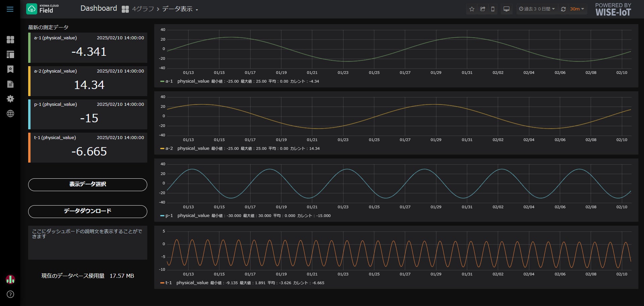Open the hamburger sidebar menu
Image resolution: width=644 pixels, height=306 pixels.
(10, 9)
